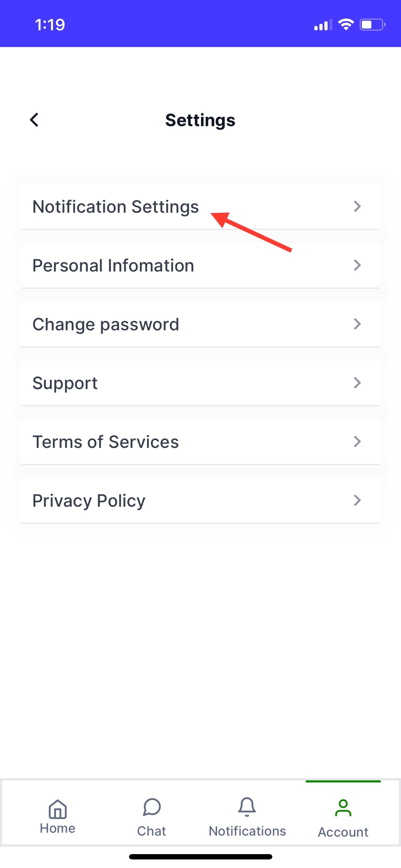Tap the Chat bubble icon
Viewport: 401px width, 868px height.
click(x=152, y=807)
